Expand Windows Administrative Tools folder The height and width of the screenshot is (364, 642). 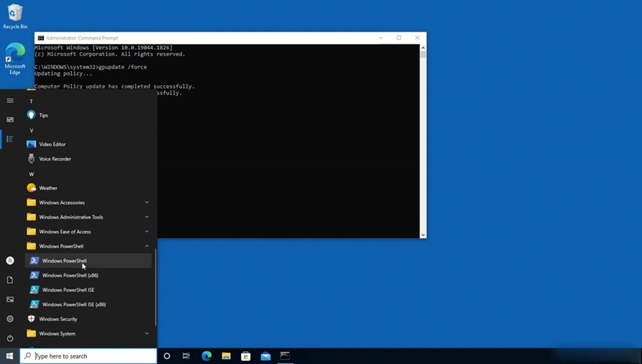tap(88, 217)
